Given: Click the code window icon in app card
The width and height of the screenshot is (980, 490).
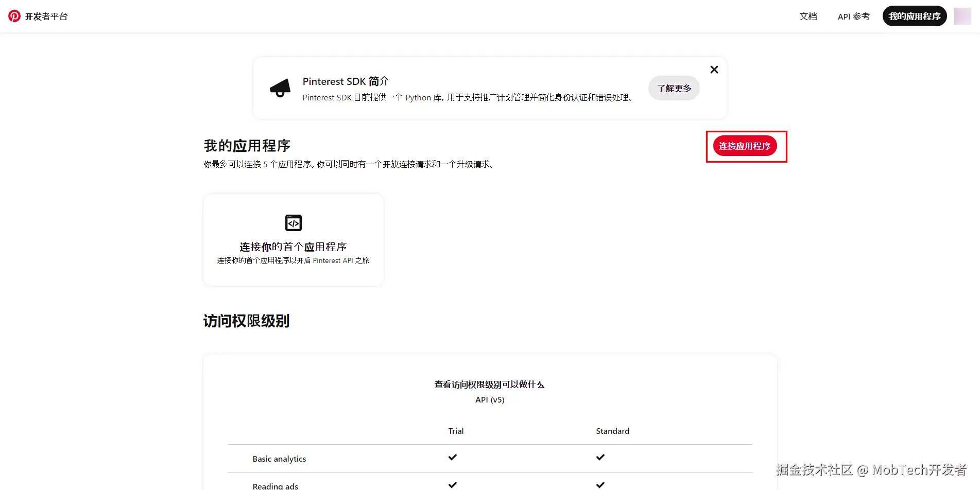Looking at the screenshot, I should [x=294, y=223].
